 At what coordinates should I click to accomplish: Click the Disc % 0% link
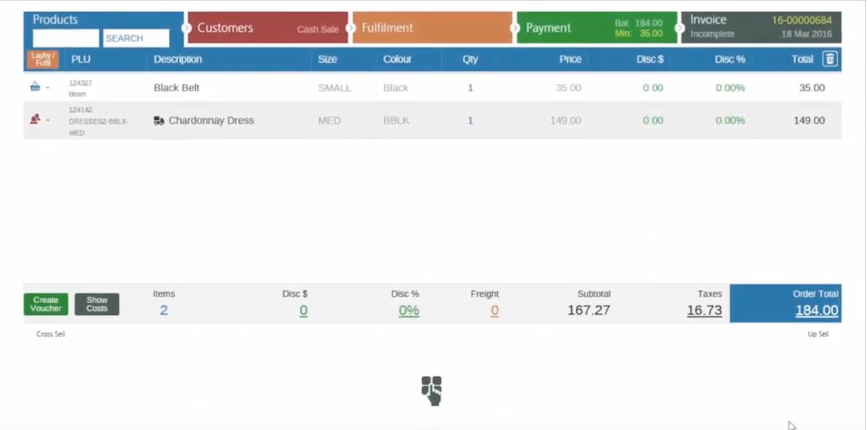point(408,309)
